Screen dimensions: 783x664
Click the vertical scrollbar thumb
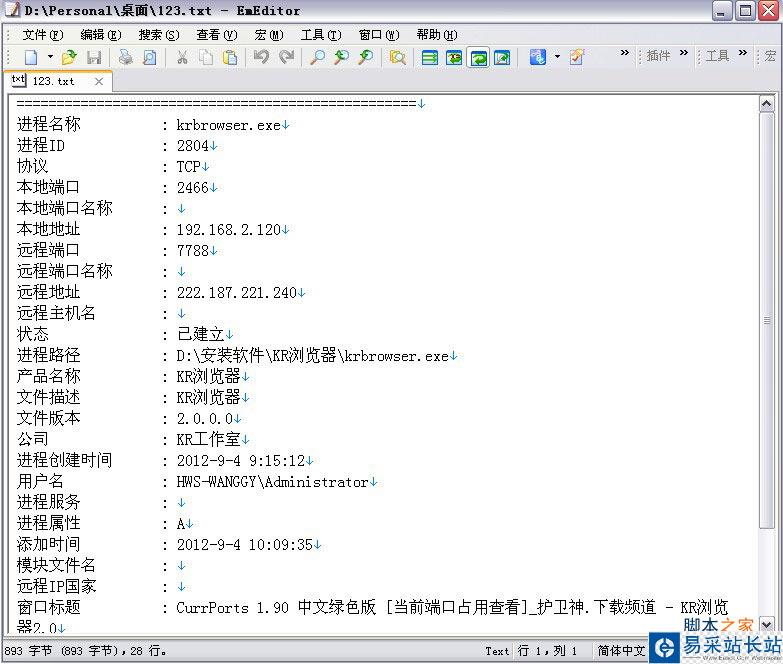pyautogui.click(x=767, y=320)
